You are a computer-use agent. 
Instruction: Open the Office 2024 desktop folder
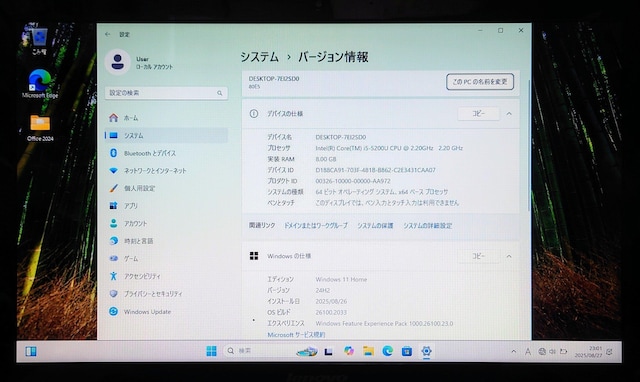(40, 128)
